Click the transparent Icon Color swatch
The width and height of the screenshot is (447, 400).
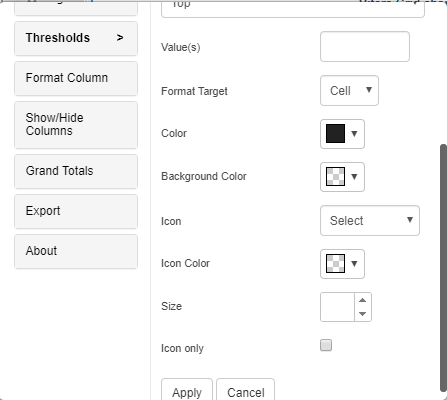pyautogui.click(x=335, y=264)
